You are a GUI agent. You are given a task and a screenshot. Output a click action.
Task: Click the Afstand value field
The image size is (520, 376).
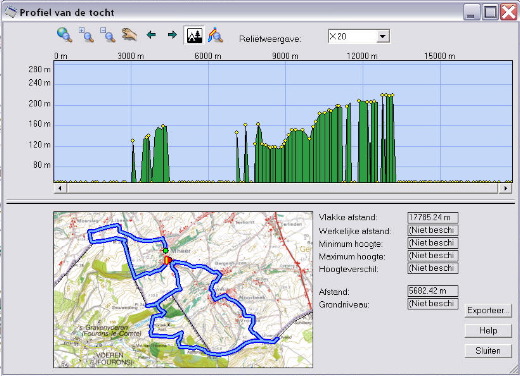tap(433, 291)
